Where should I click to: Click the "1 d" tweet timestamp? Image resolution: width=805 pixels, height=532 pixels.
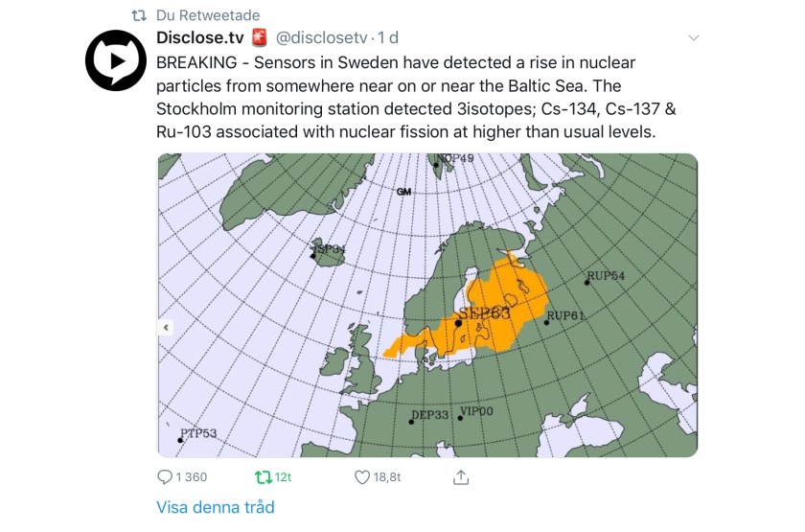pos(388,38)
